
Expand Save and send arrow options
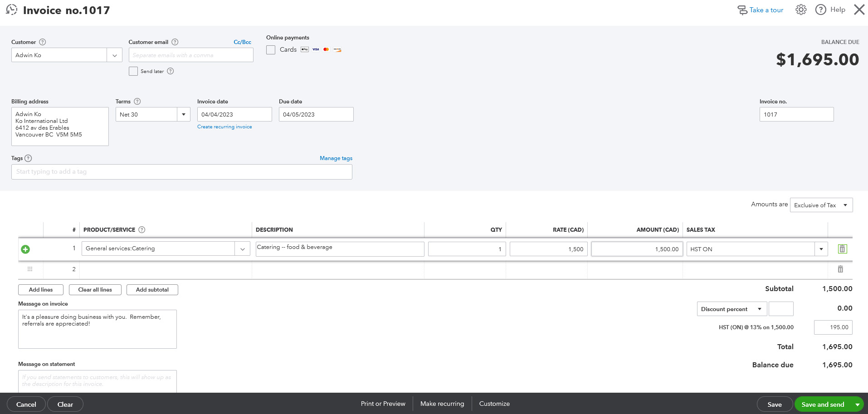858,404
